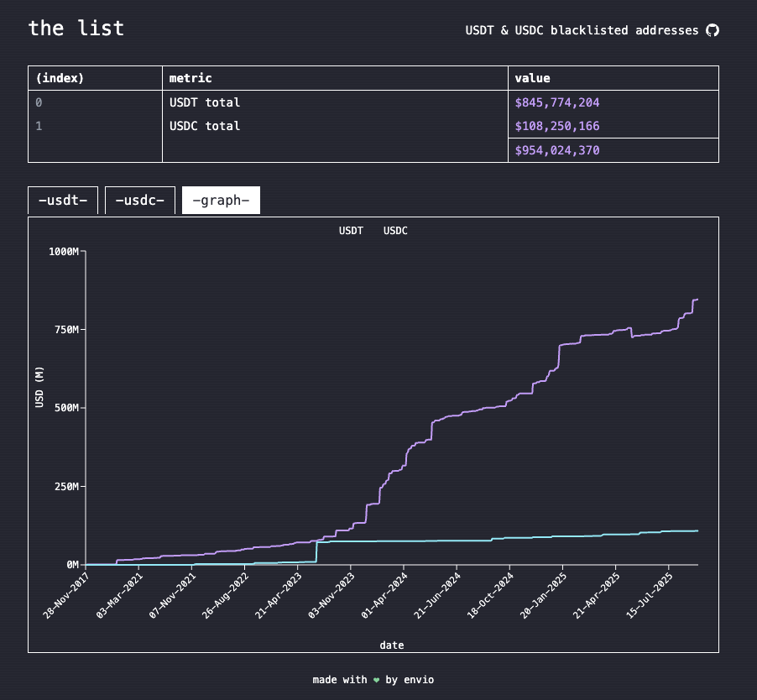Click 'USDT & USDC blacklisted addresses' text
757x700 pixels.
pos(582,30)
